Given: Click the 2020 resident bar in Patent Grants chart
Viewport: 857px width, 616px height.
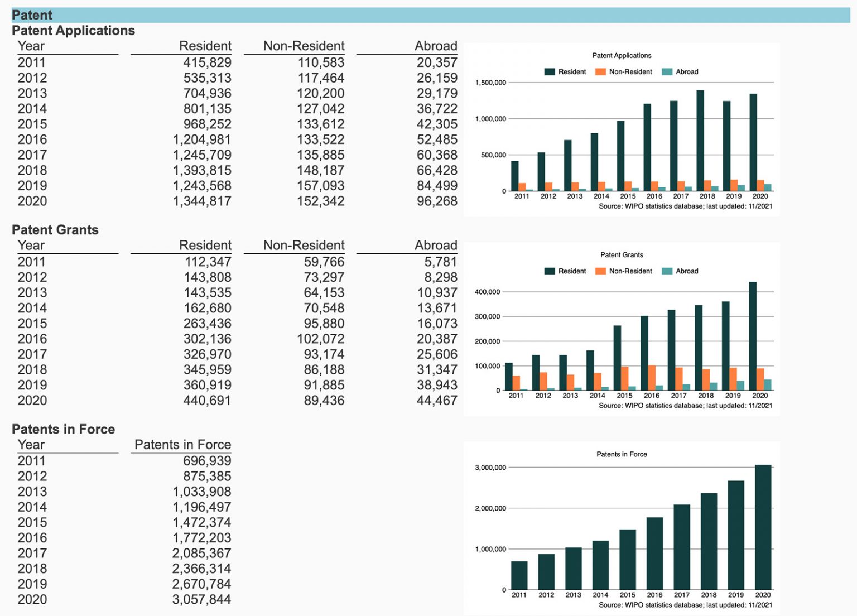Looking at the screenshot, I should 753,336.
